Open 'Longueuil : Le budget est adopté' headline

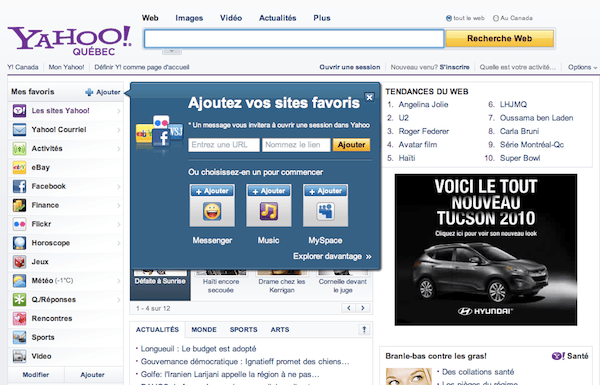[x=198, y=349]
